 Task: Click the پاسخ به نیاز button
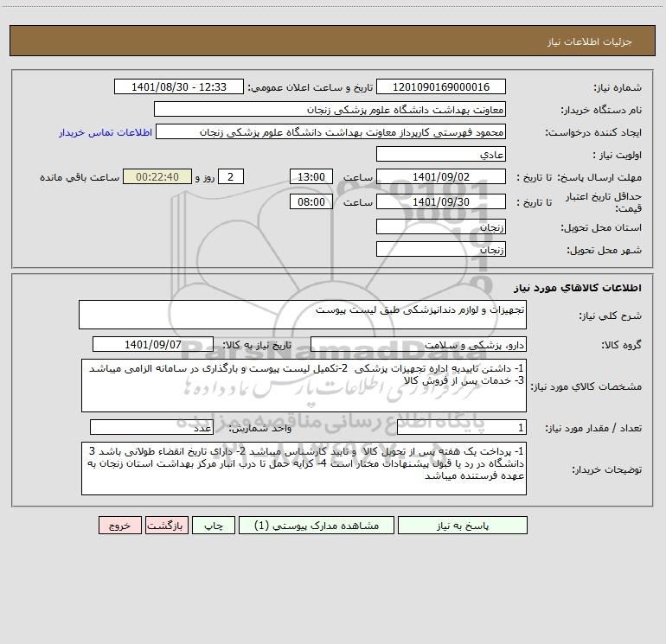tap(462, 525)
